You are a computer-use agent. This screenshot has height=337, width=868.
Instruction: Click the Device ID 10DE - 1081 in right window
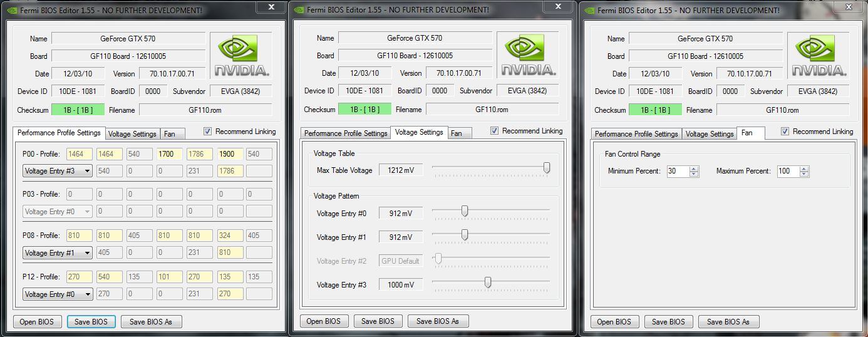[x=655, y=91]
